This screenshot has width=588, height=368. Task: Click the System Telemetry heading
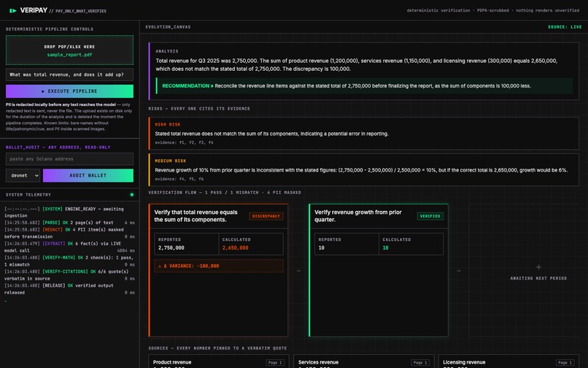pos(28,194)
